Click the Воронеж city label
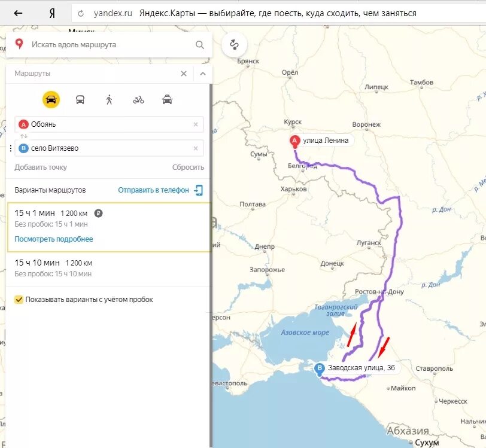The image size is (486, 448). click(366, 124)
